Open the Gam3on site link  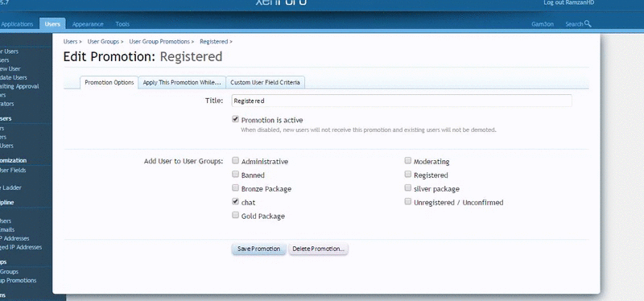coord(542,24)
